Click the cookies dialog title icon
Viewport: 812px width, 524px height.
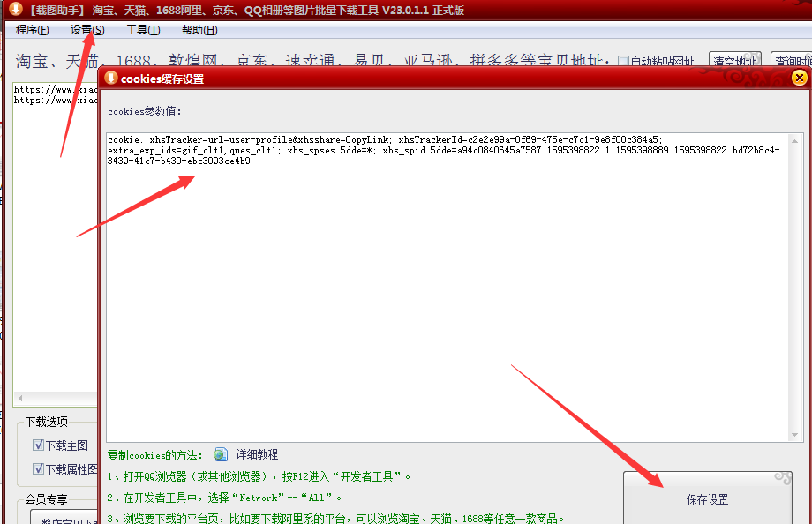tap(111, 79)
